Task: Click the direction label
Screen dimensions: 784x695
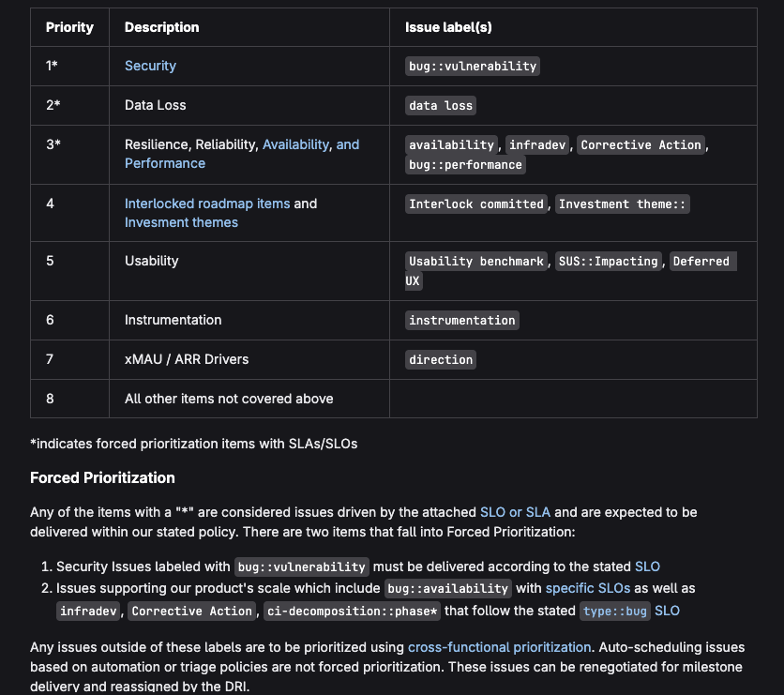Action: pyautogui.click(x=441, y=359)
